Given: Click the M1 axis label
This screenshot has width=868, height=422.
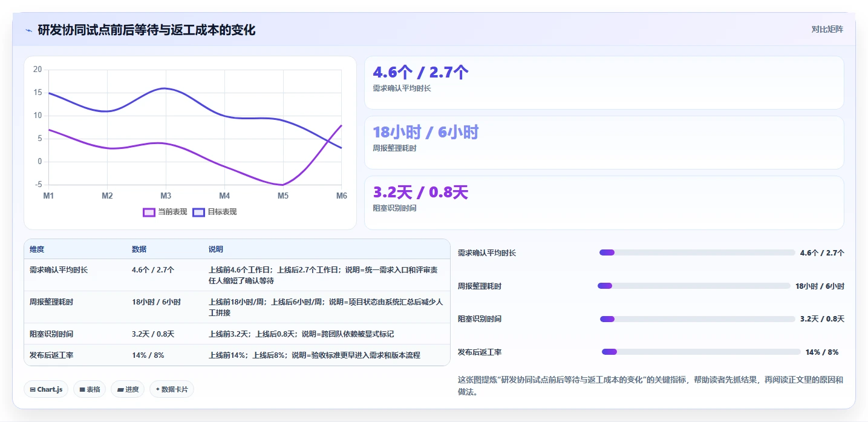Looking at the screenshot, I should pyautogui.click(x=48, y=196).
